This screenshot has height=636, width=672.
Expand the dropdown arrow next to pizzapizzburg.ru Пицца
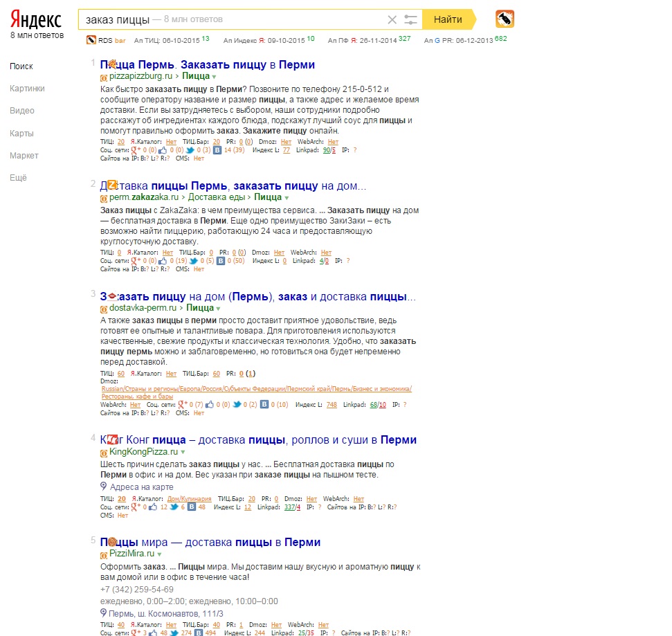click(214, 77)
